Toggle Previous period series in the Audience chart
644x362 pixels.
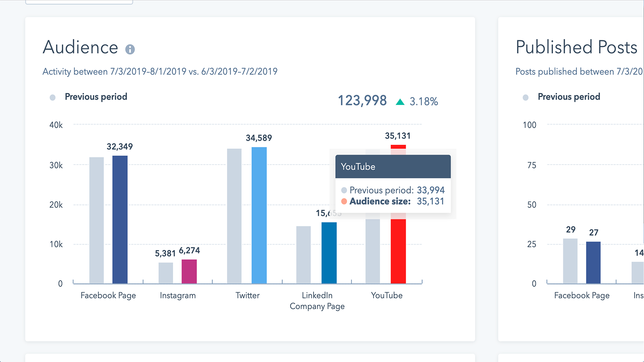coord(95,97)
